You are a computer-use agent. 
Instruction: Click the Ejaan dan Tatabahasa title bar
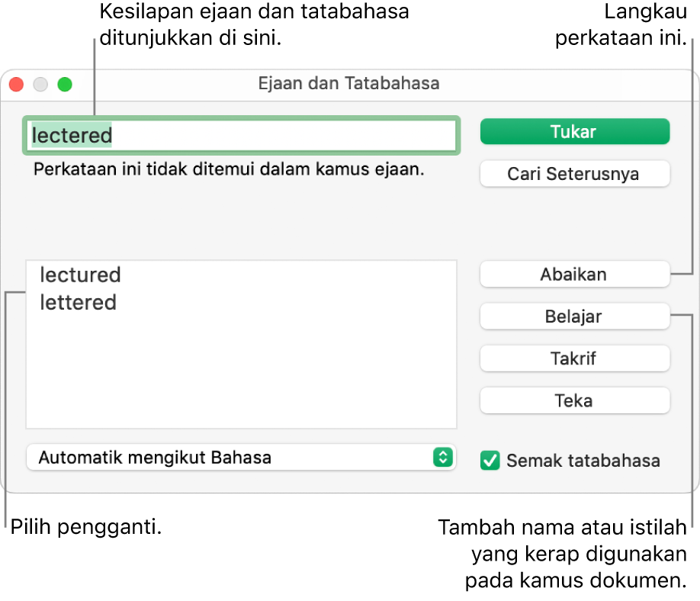(x=349, y=83)
